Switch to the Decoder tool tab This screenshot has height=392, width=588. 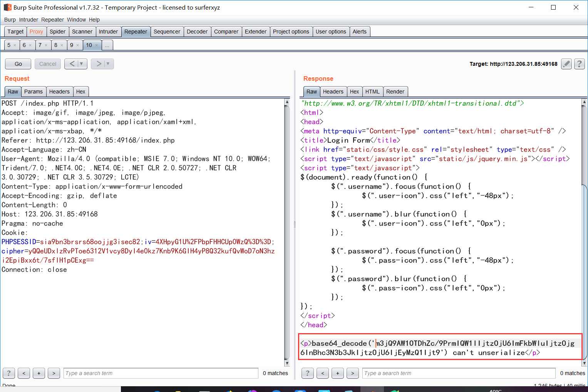tap(197, 32)
